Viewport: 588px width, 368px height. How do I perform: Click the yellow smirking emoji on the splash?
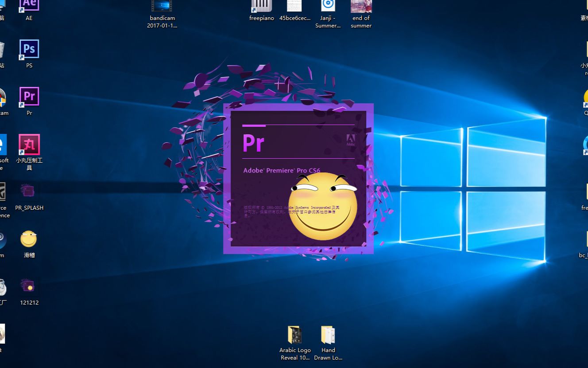pos(323,206)
